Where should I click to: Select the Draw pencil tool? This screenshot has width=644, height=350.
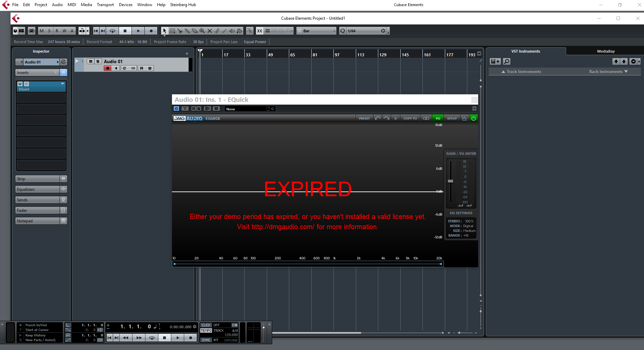pyautogui.click(x=217, y=31)
